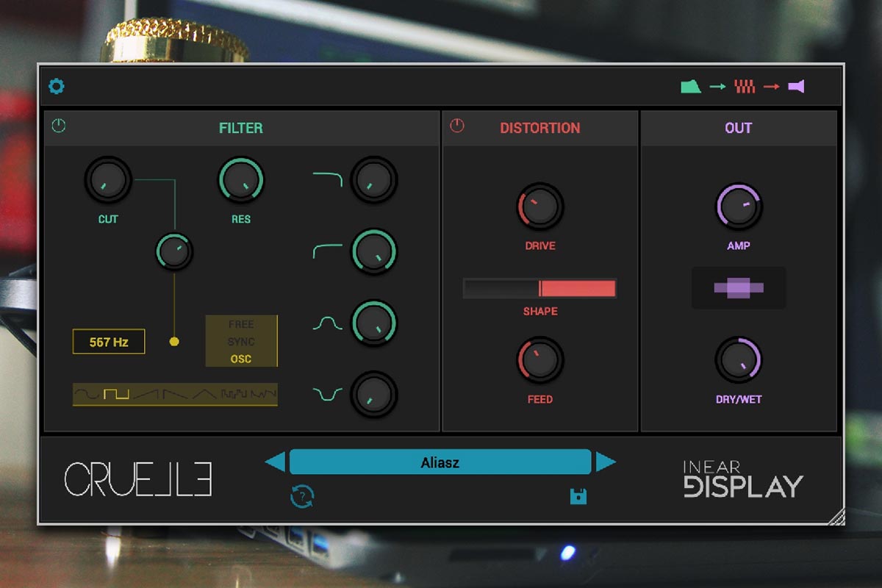Toggle the Filter section power button
This screenshot has width=882, height=588.
click(x=59, y=126)
